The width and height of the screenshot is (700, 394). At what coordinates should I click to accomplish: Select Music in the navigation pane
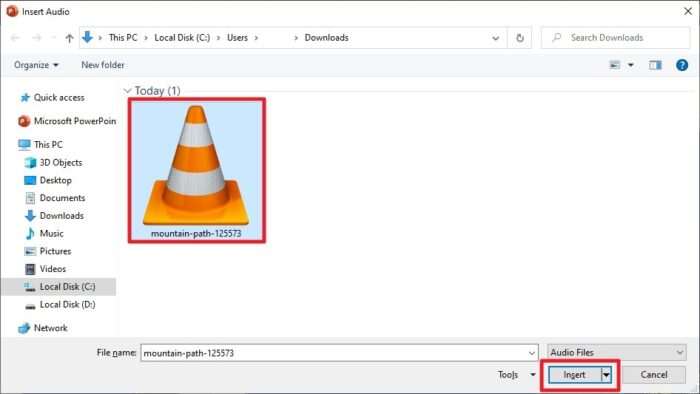pos(45,233)
